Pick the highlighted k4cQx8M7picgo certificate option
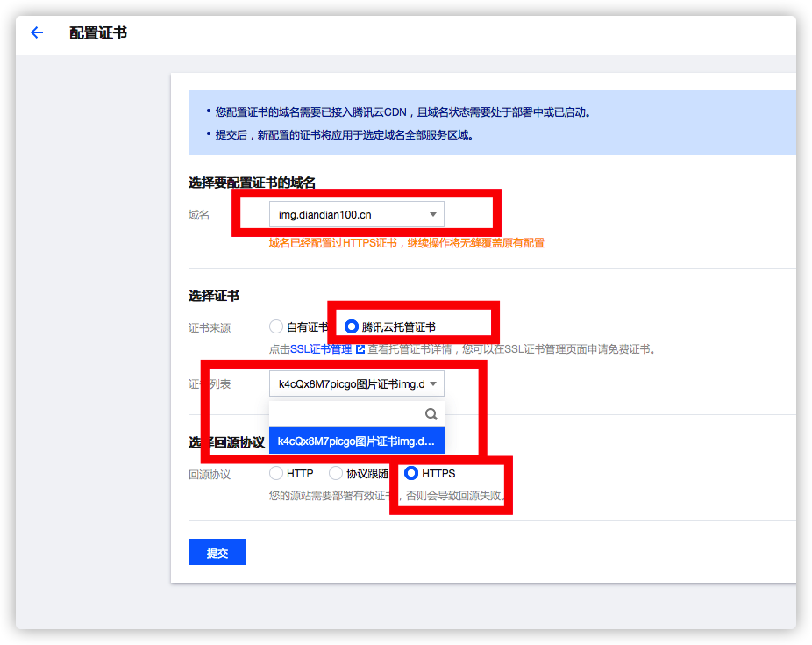This screenshot has height=645, width=812. pos(356,441)
